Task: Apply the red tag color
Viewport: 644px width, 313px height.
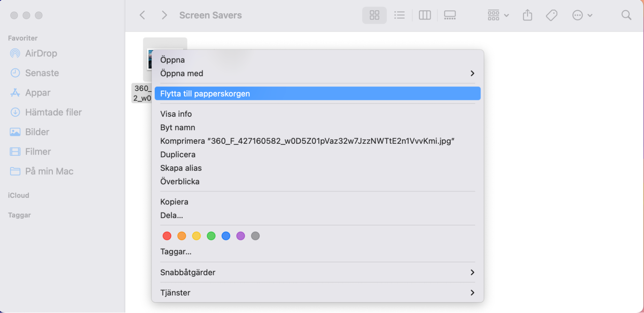Action: coord(167,236)
